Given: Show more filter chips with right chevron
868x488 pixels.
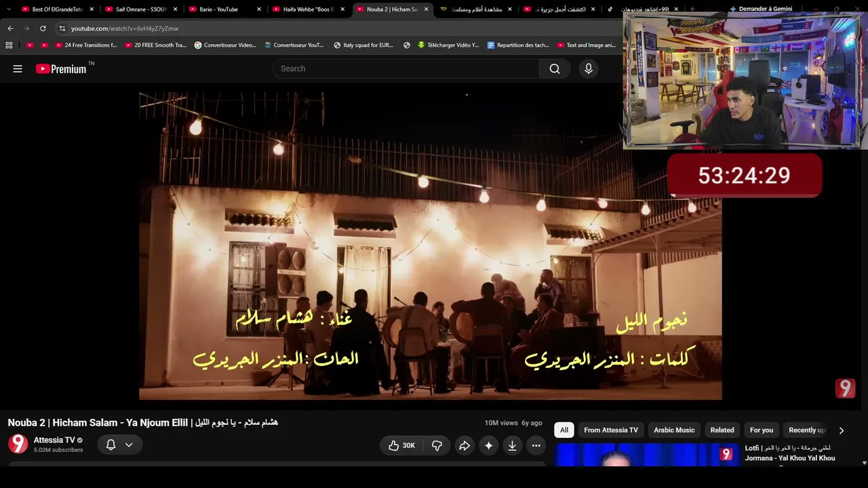Looking at the screenshot, I should (x=842, y=430).
